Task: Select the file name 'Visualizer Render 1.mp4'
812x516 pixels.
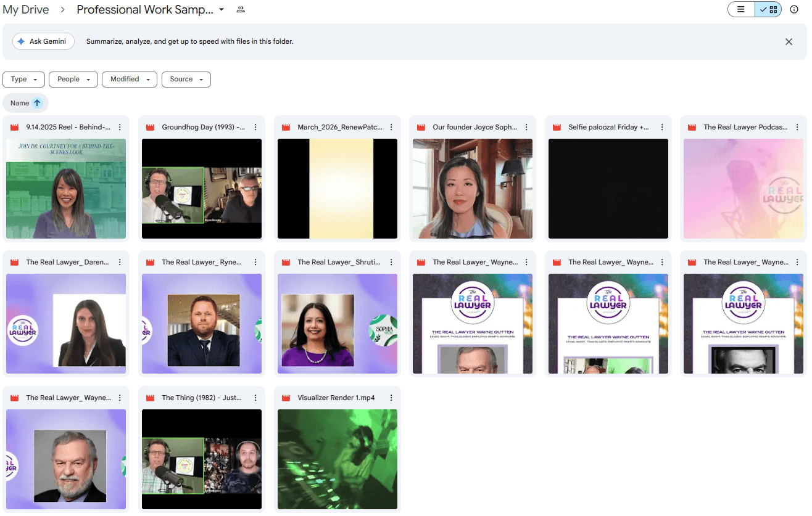Action: 336,398
